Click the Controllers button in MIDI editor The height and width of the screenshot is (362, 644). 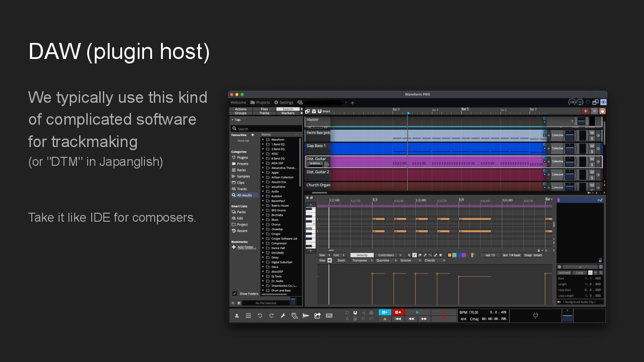pos(386,255)
